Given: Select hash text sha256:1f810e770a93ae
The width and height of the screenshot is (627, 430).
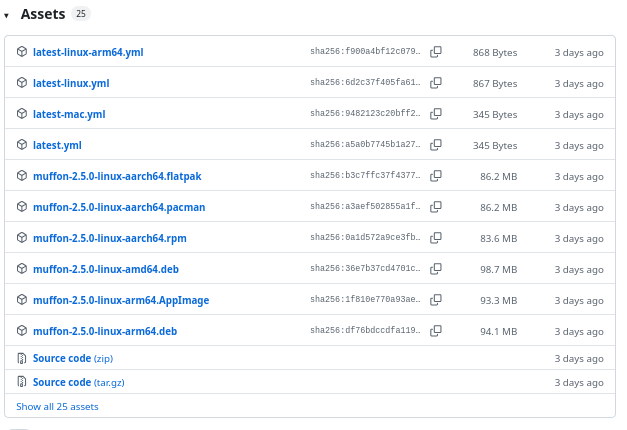Looking at the screenshot, I should pyautogui.click(x=365, y=299).
